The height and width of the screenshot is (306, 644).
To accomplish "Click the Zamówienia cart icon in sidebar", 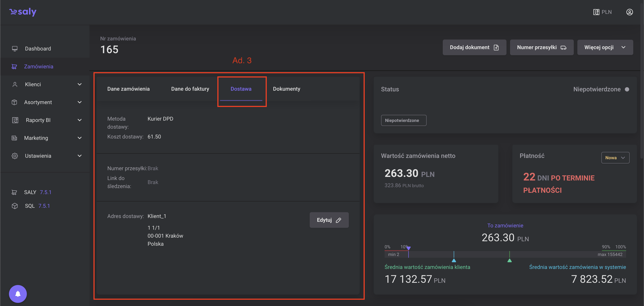I will point(14,66).
